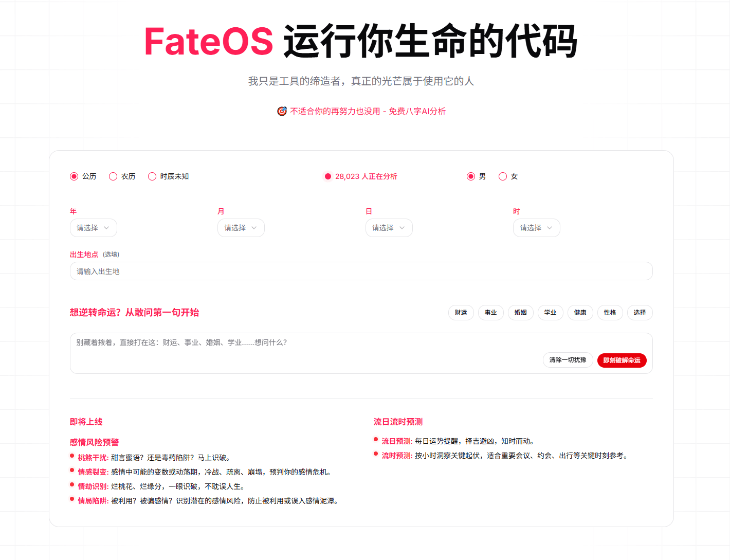Choose the 时辰未知 radio option

[152, 176]
